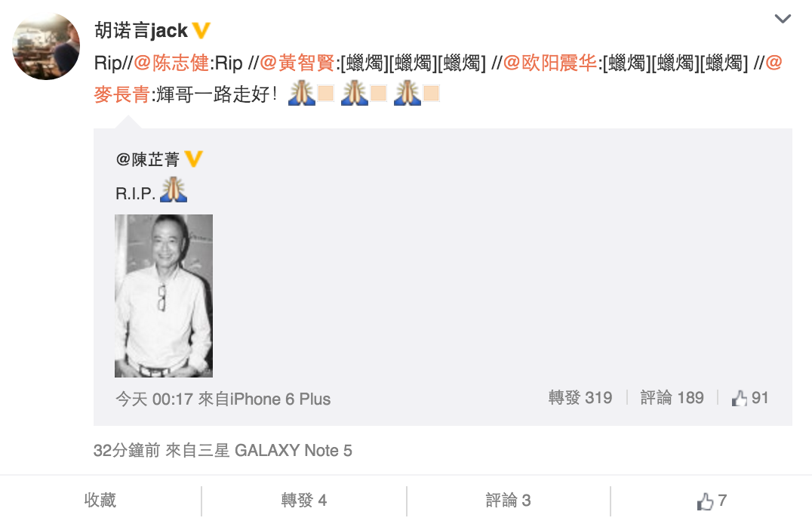
Task: Select 收藏 to bookmark this post
Action: pos(100,500)
